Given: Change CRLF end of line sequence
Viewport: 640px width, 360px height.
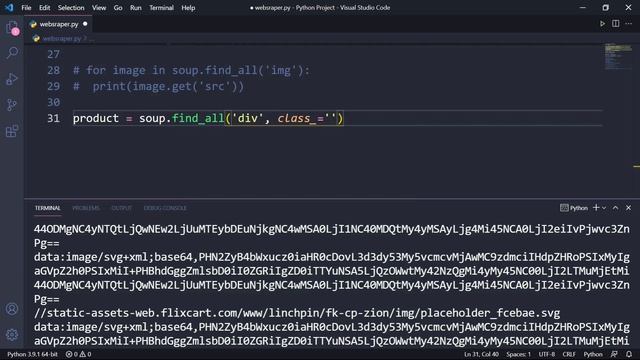Looking at the screenshot, I should pyautogui.click(x=569, y=354).
